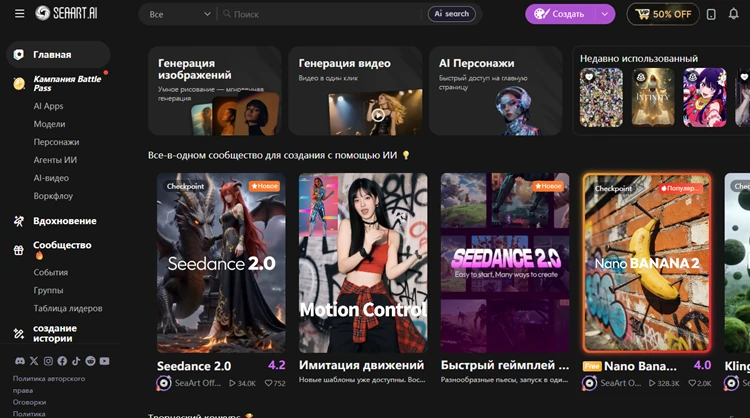This screenshot has height=418, width=750.
Task: Open Facebook social icon
Action: [62, 361]
